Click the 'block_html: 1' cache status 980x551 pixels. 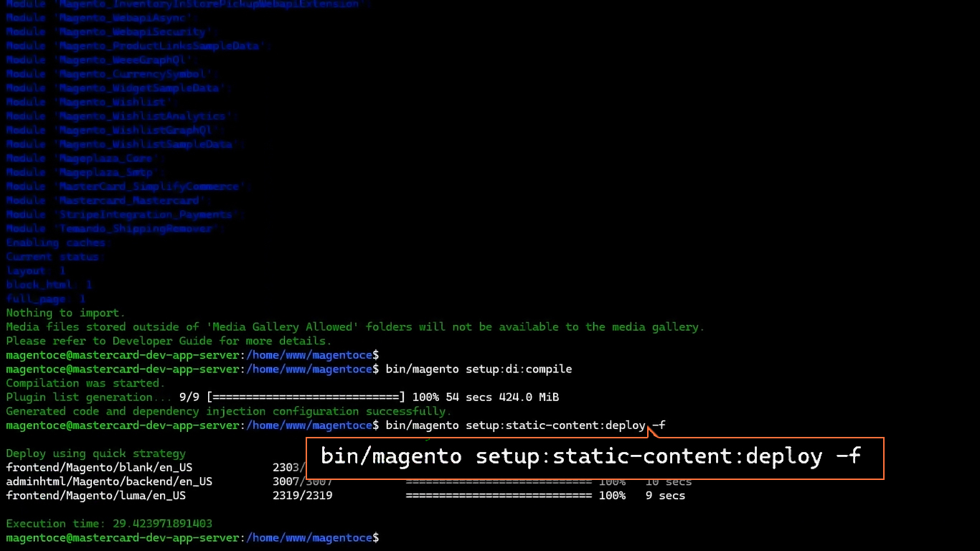pos(49,285)
